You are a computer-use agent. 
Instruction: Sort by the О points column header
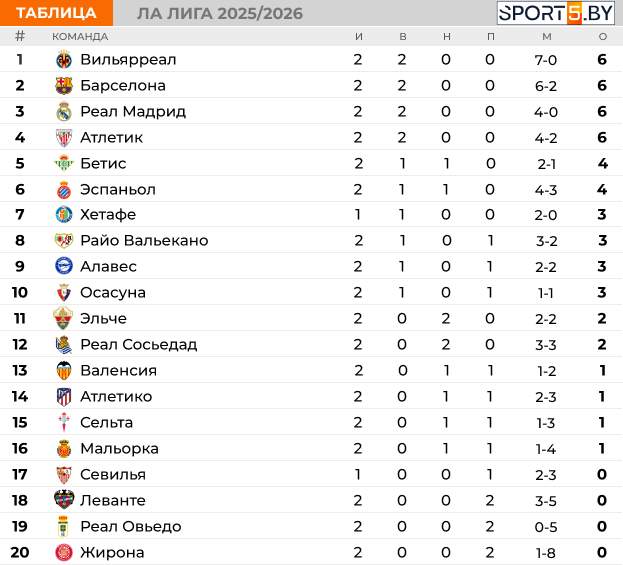click(x=603, y=37)
